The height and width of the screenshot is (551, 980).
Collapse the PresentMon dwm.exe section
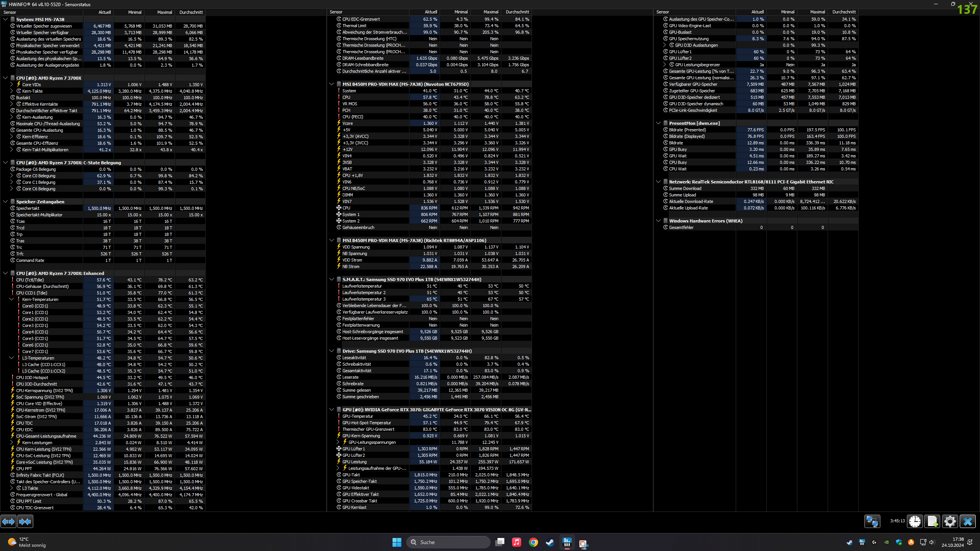coord(658,123)
